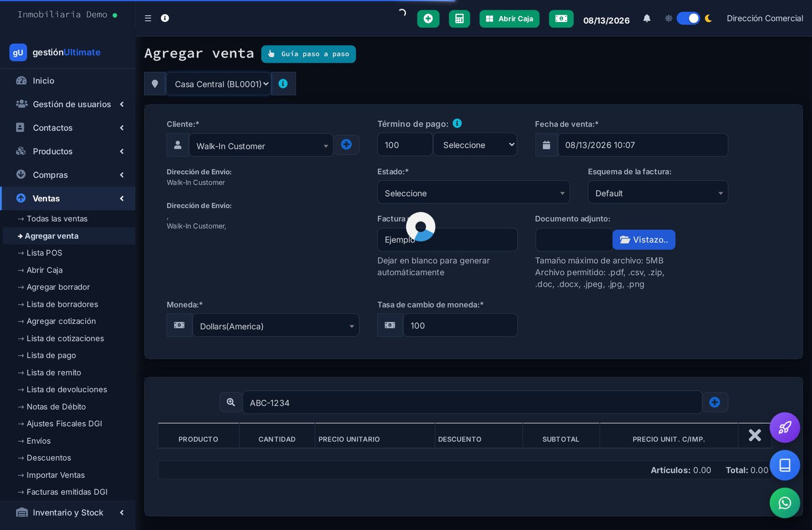Image resolution: width=812 pixels, height=530 pixels.
Task: Toggle the dark mode switch
Action: 688,19
